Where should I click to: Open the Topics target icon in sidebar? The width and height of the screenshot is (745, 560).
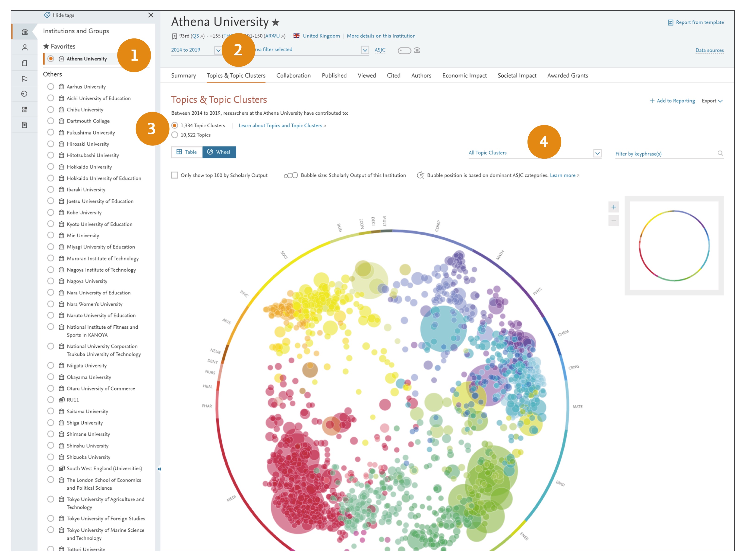tap(25, 94)
